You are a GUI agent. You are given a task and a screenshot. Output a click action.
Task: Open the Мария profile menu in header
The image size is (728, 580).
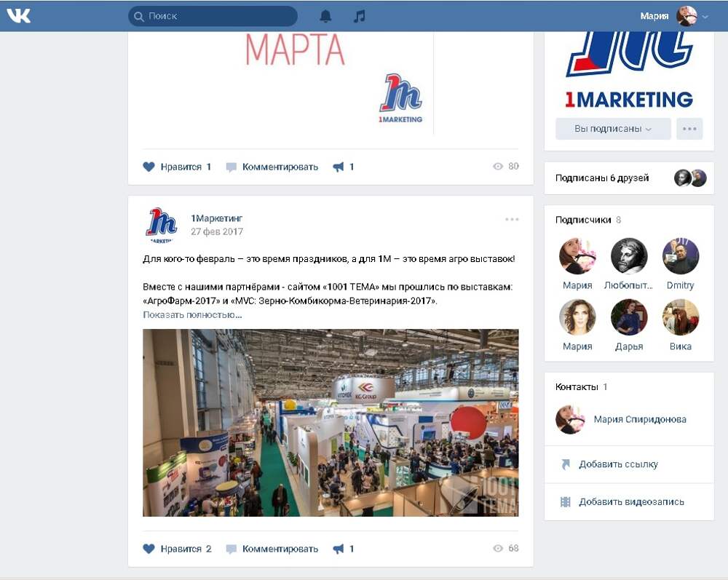674,16
